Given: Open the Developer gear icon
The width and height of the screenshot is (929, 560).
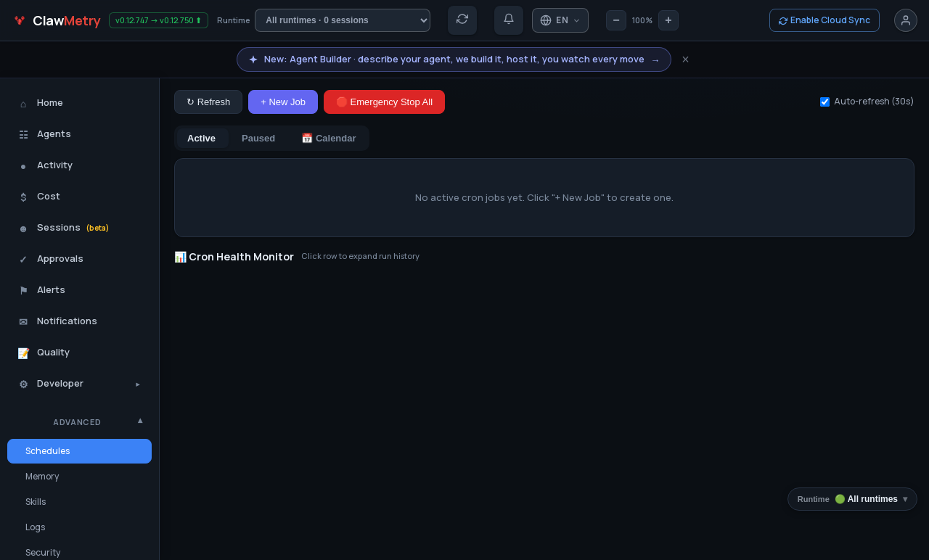Looking at the screenshot, I should click(23, 384).
